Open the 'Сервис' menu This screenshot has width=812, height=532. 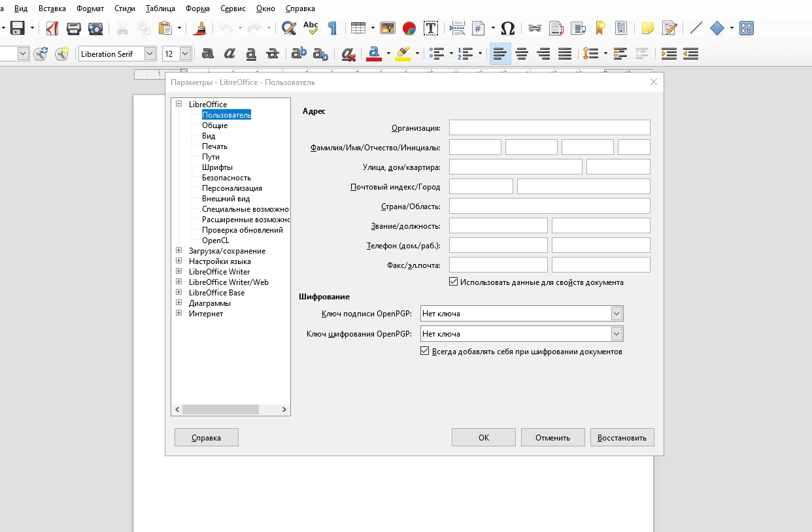pos(233,8)
